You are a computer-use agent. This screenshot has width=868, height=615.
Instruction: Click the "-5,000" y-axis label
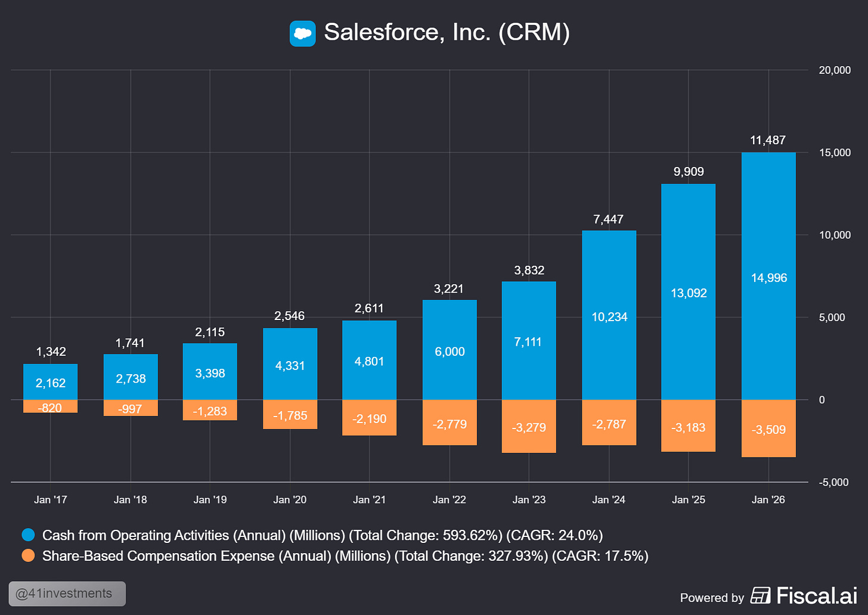[x=833, y=482]
